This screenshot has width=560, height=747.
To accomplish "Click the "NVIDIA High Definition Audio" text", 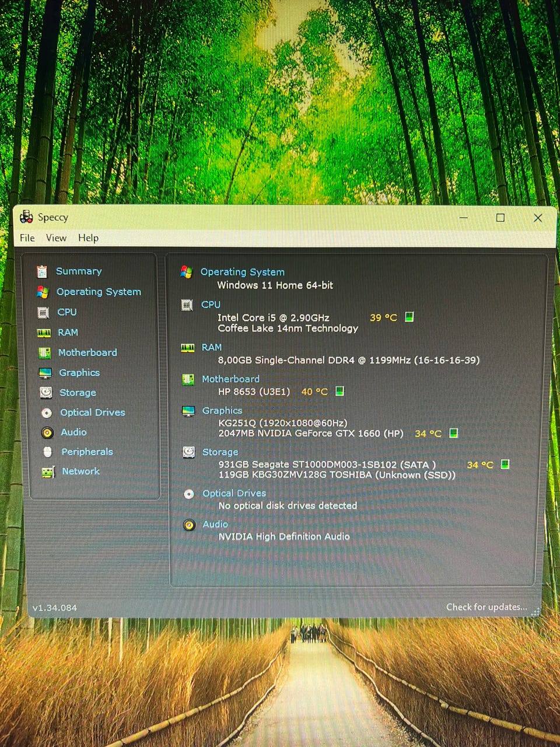I will 284,537.
